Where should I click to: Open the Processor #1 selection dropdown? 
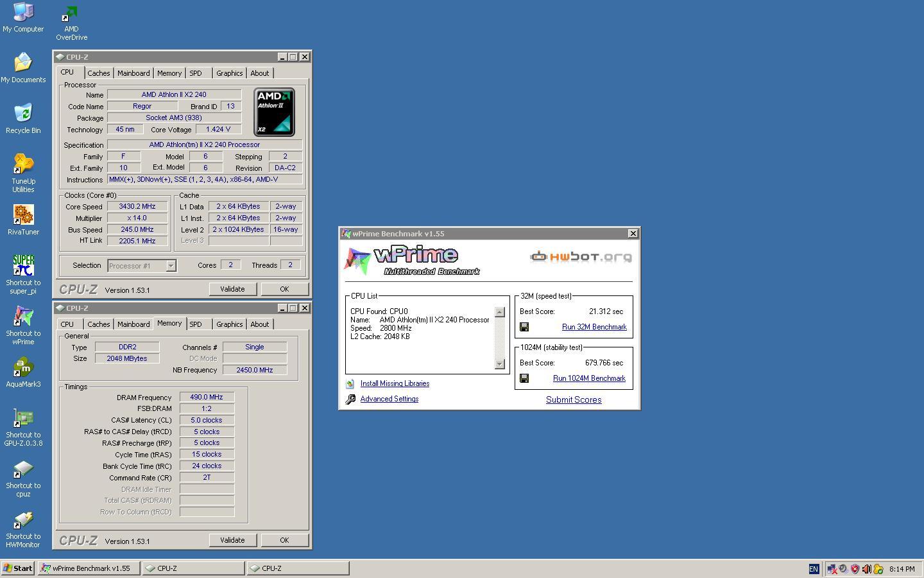[x=142, y=266]
